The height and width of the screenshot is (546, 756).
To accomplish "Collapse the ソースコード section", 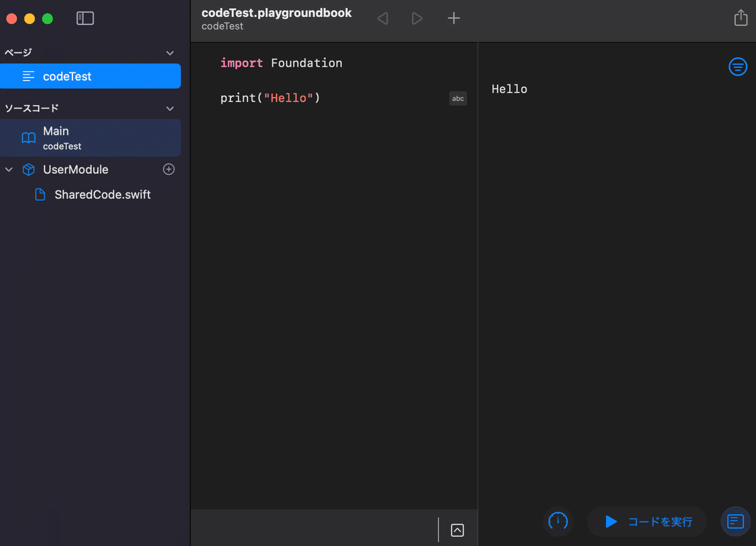I will pos(169,108).
